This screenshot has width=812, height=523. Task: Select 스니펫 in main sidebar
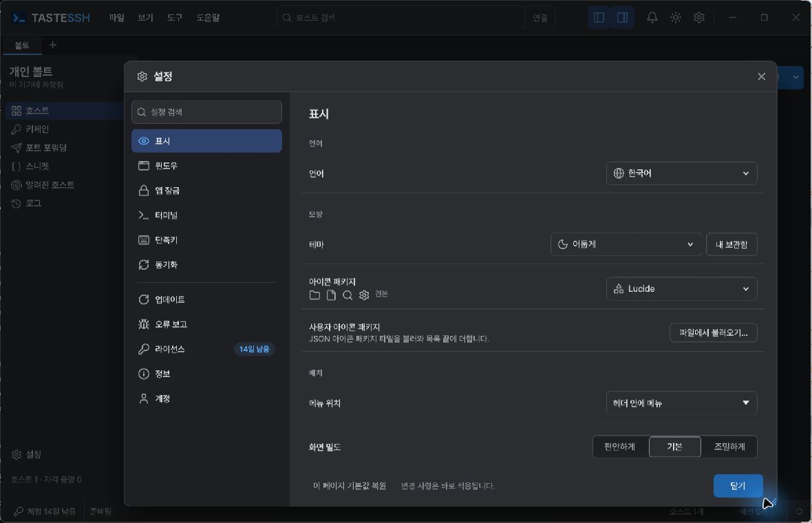(x=65, y=167)
